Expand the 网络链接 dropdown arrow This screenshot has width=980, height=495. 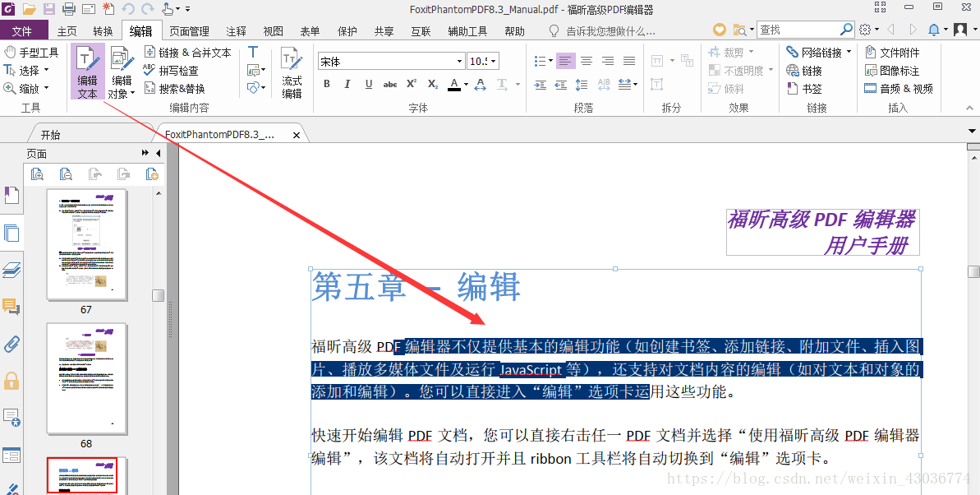(x=849, y=53)
